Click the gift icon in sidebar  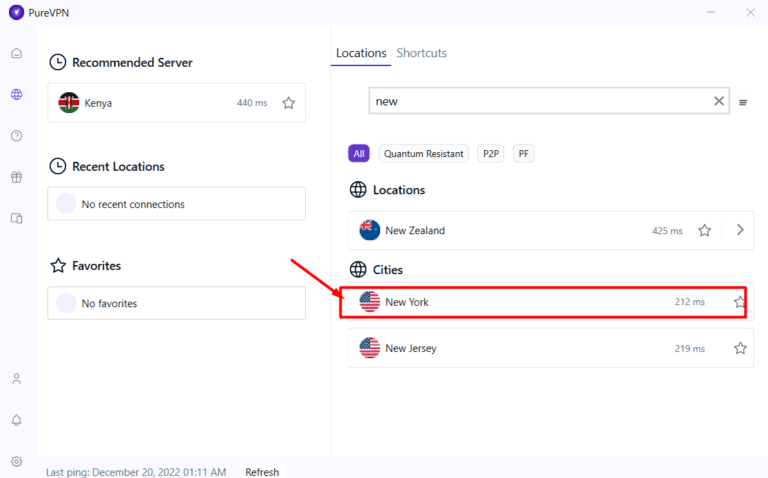[x=16, y=177]
